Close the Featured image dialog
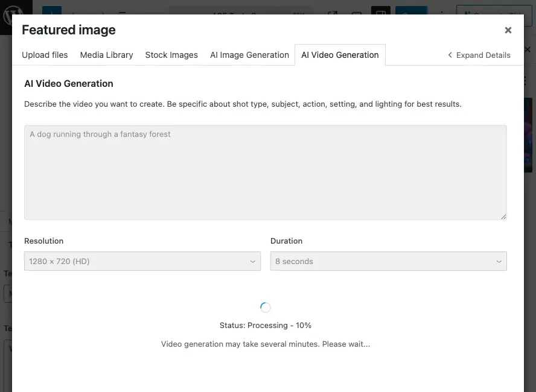 click(508, 30)
